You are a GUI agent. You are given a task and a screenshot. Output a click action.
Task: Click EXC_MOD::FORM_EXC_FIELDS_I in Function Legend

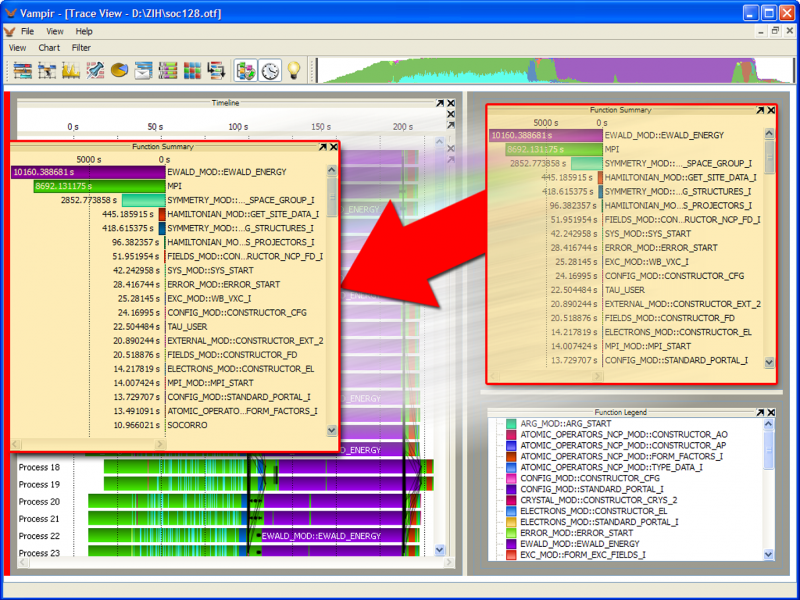coord(583,555)
